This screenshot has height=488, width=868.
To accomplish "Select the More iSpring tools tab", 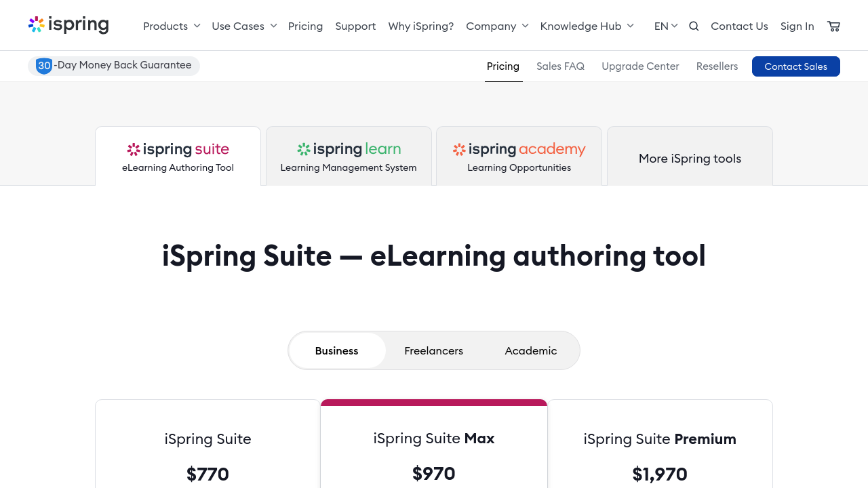I will coord(690,159).
